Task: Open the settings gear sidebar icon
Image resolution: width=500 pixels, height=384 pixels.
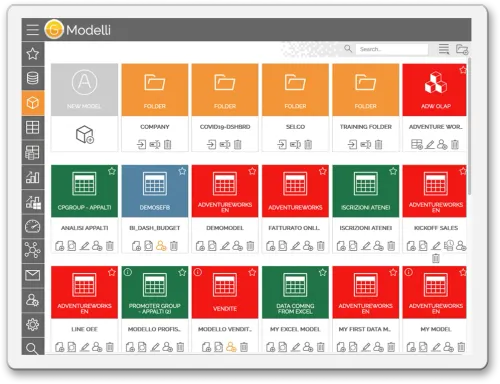Action: [x=33, y=324]
